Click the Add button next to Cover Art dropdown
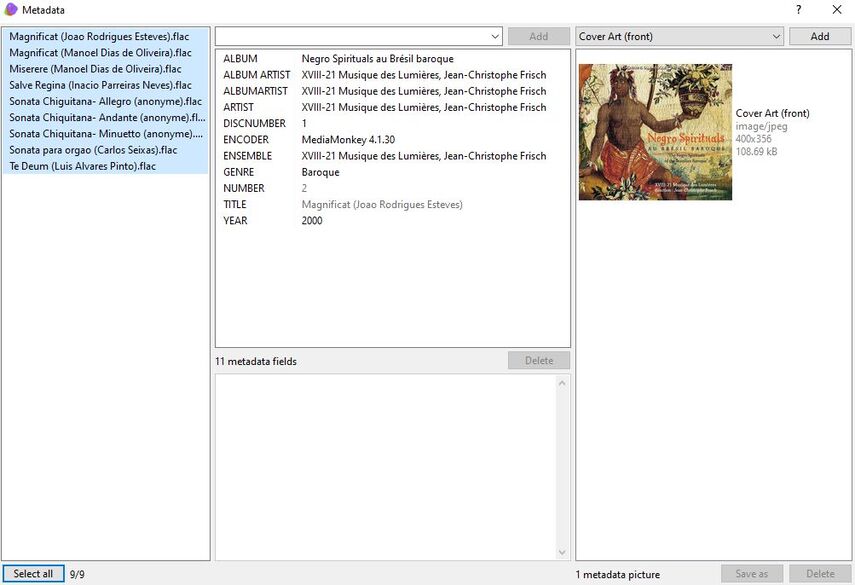The image size is (855, 585). pos(820,37)
